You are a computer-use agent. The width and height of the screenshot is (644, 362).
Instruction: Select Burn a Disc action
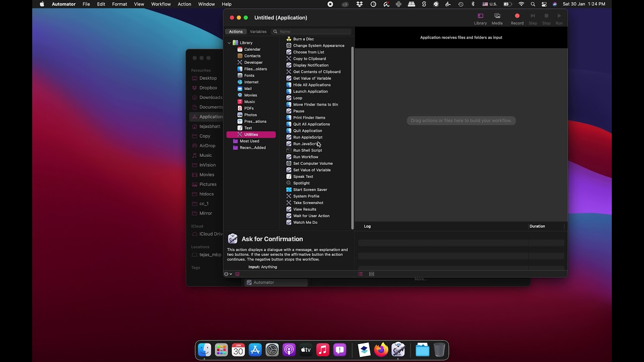[303, 39]
